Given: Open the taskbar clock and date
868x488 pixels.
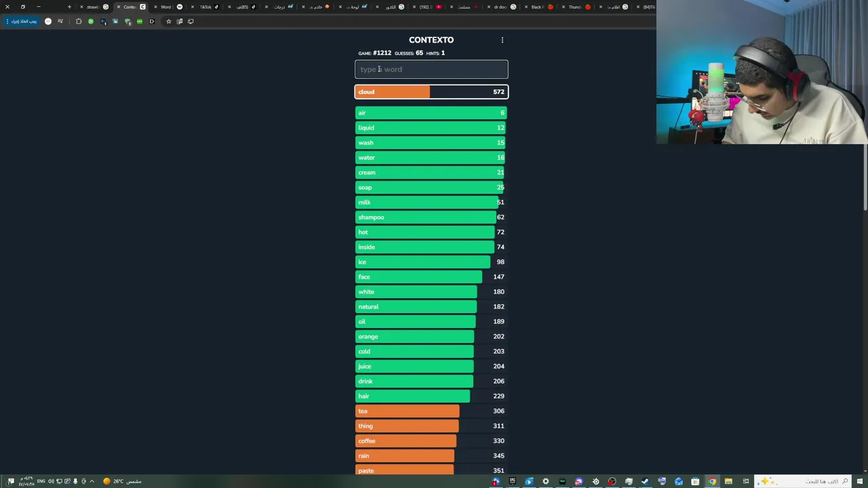Looking at the screenshot, I should pos(26,481).
